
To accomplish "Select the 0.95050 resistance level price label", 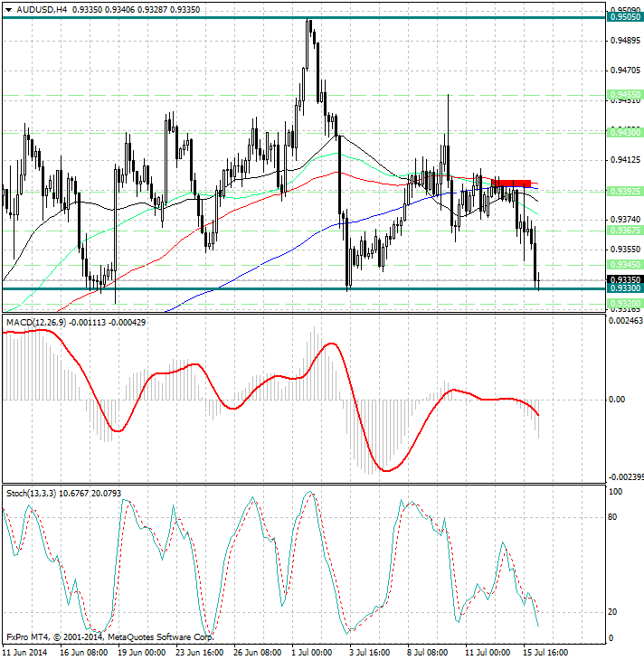I will tap(625, 17).
